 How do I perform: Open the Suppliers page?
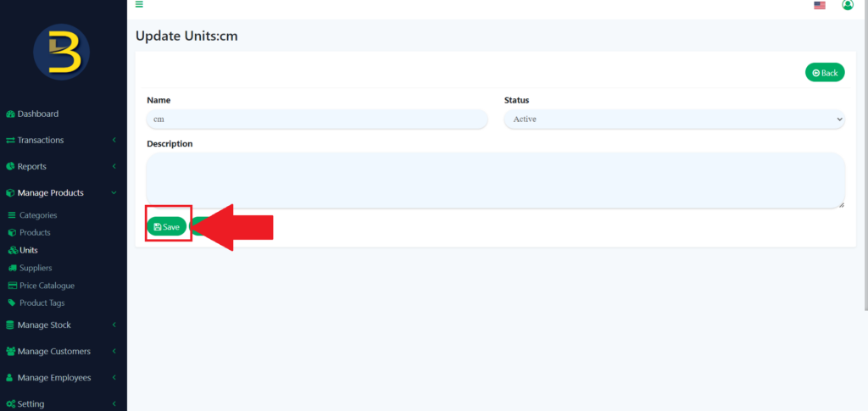pos(36,268)
